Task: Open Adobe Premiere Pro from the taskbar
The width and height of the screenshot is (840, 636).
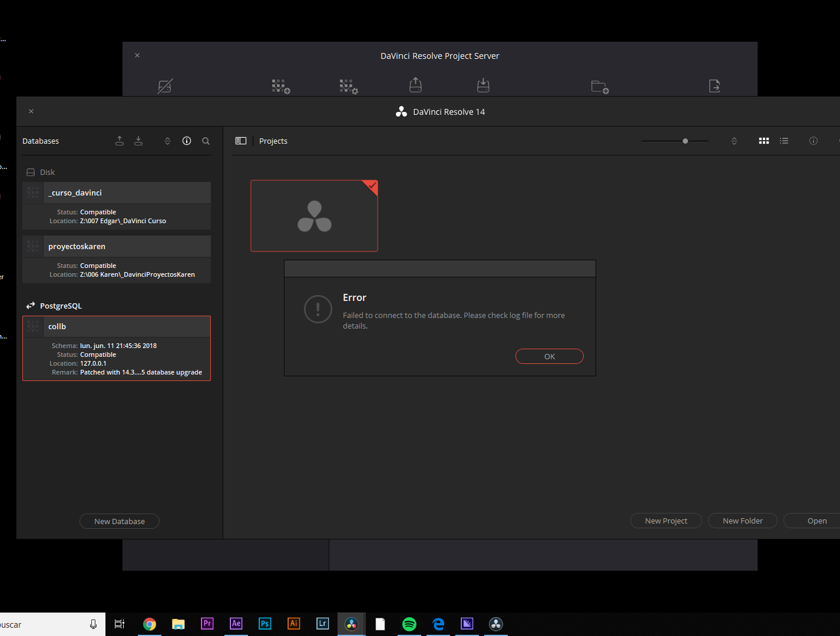Action: (x=207, y=624)
